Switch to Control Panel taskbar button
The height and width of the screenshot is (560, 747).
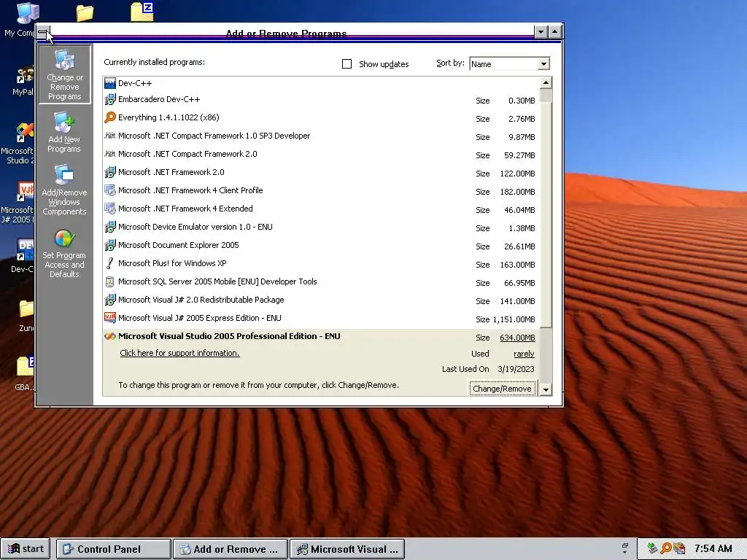tap(113, 549)
